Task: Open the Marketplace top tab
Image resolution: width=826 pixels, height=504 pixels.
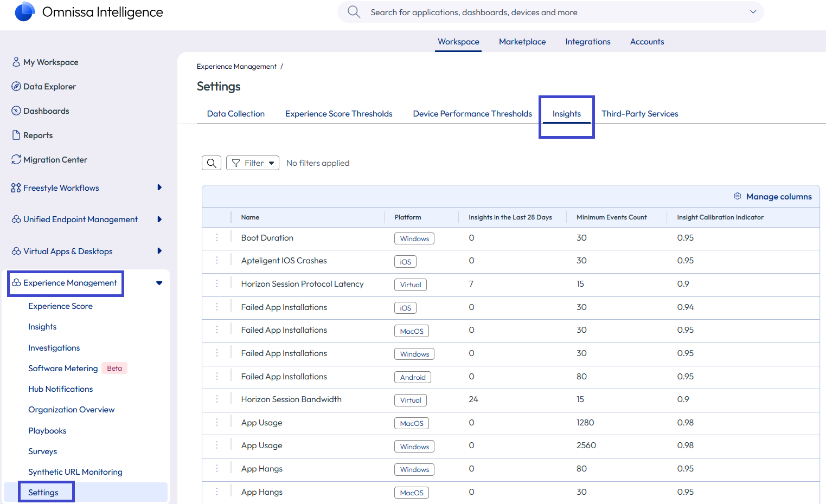Action: 522,42
